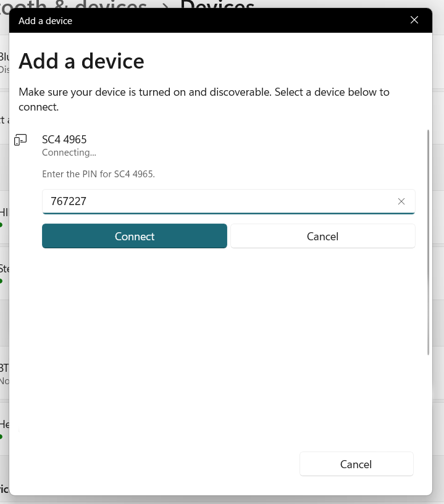Click the large Add a device heading
This screenshot has height=504, width=444.
pos(82,61)
